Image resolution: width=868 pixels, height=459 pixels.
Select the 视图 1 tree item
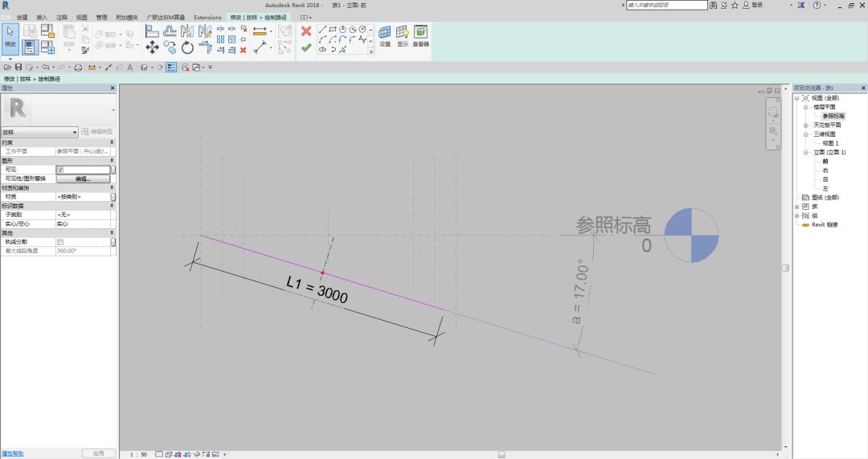829,143
